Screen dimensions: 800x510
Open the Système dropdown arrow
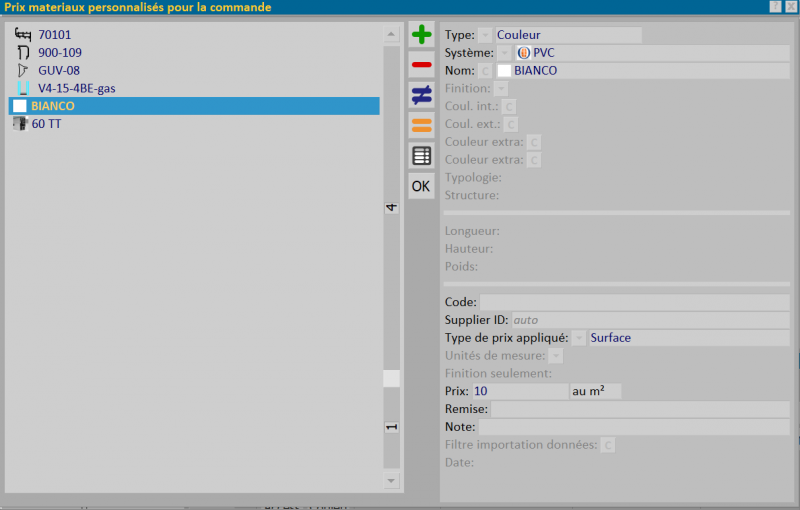pyautogui.click(x=504, y=53)
